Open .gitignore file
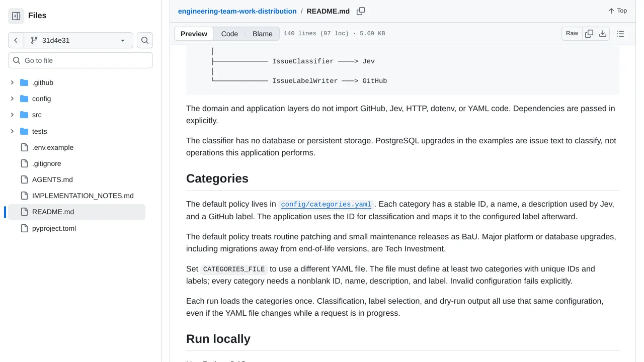 47,163
